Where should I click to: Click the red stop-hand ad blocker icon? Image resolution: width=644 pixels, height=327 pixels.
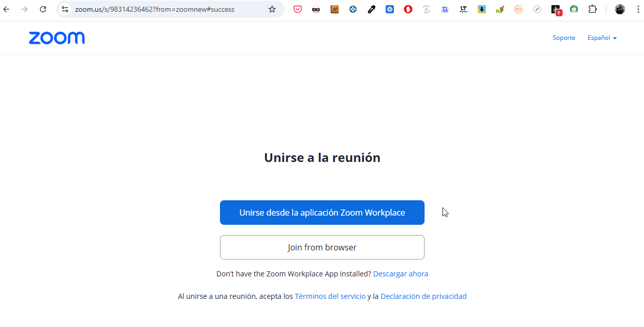point(408,9)
